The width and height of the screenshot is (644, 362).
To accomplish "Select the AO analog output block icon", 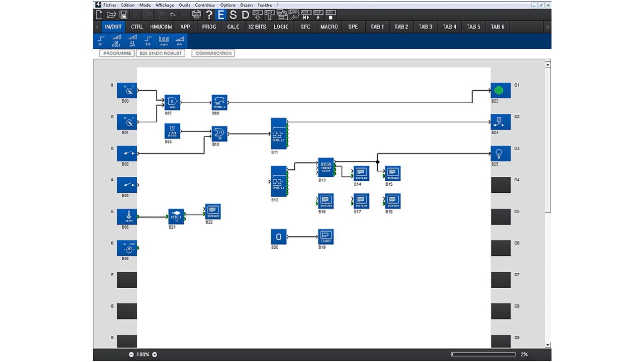I will coord(180,41).
